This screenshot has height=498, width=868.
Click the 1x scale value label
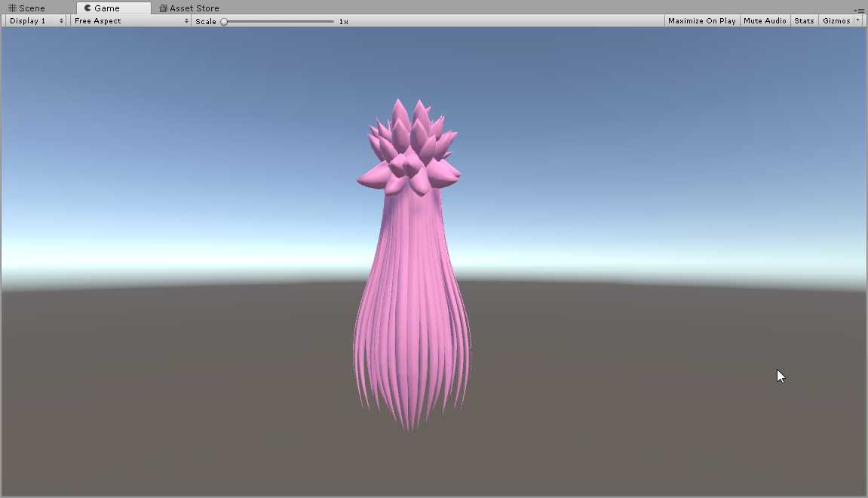343,22
